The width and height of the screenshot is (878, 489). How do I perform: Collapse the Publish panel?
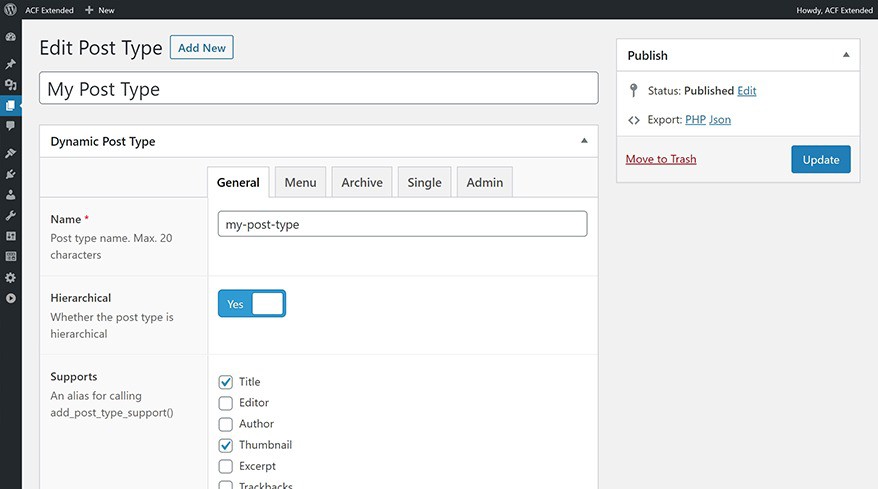(x=846, y=55)
